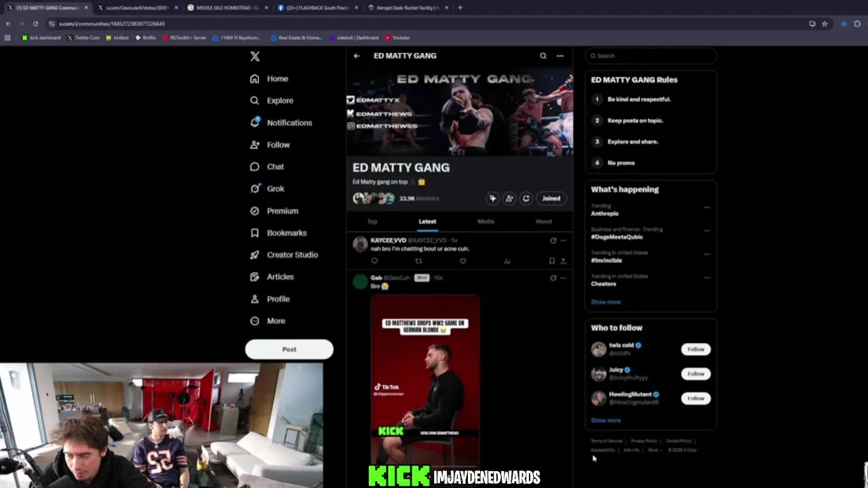868x488 pixels.
Task: Open more options for the #DogeMeetsQubic trend
Action: 707,230
